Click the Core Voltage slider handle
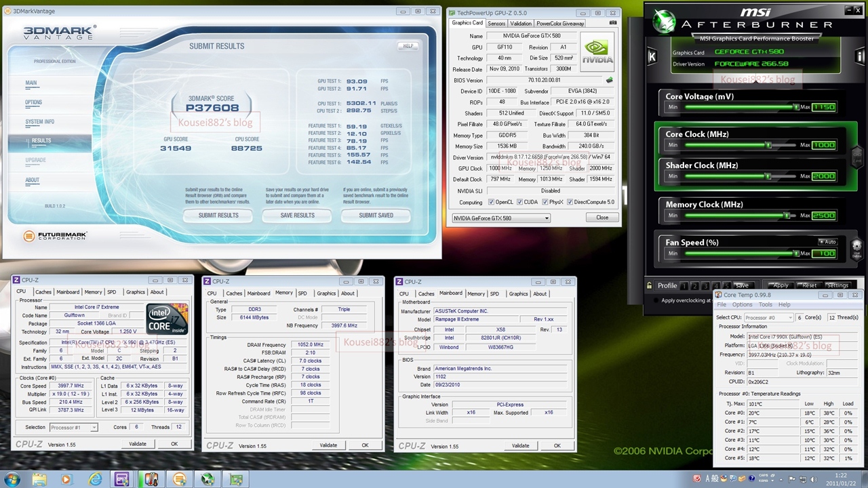 coord(797,107)
